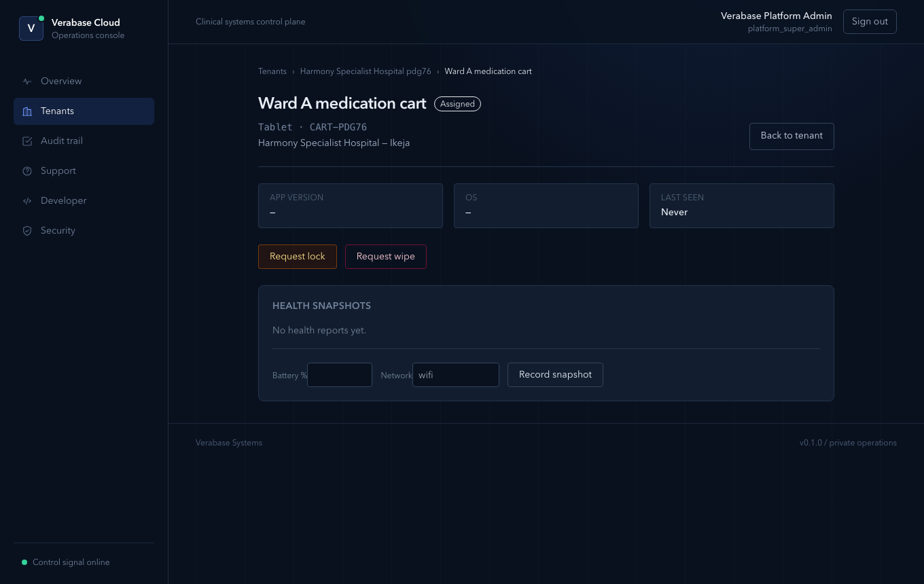
Task: Click the No health reports yet message
Action: [x=319, y=331]
